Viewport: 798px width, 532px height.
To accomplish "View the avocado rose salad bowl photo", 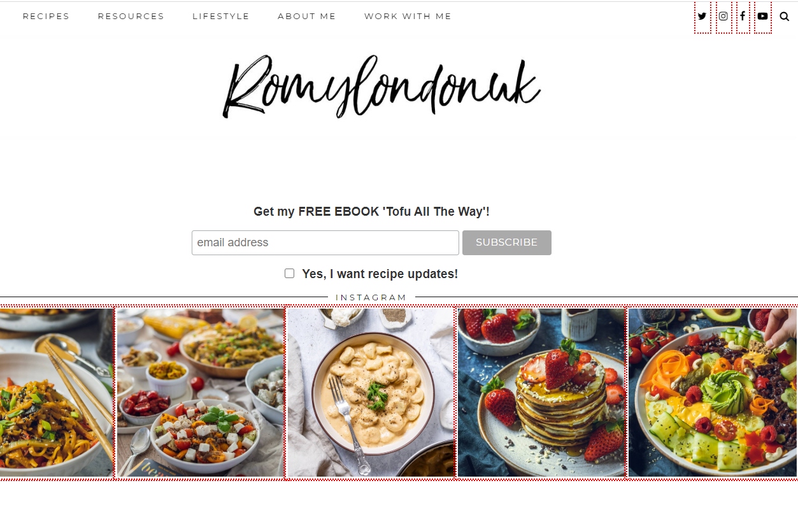I will coord(713,393).
